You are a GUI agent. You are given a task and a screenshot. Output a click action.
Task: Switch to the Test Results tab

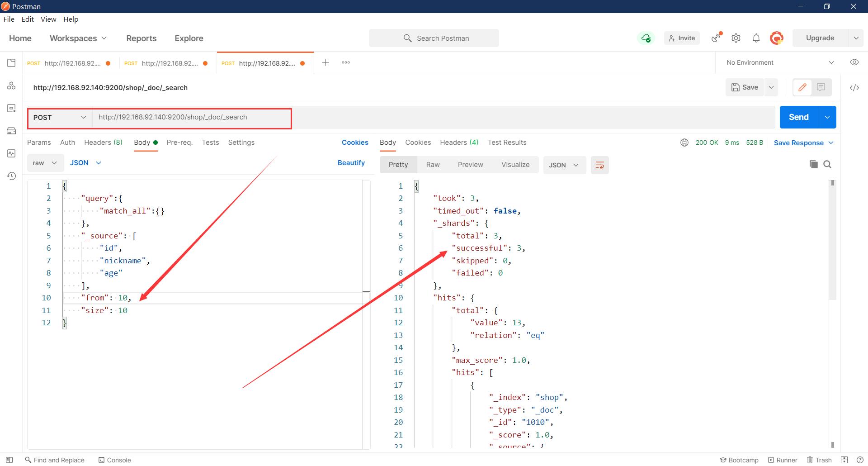[x=507, y=143]
